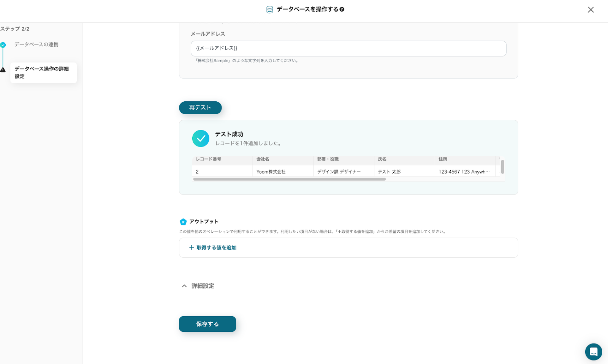Viewport: 608px width, 364px height.
Task: Click the 保存する button
Action: tap(207, 324)
